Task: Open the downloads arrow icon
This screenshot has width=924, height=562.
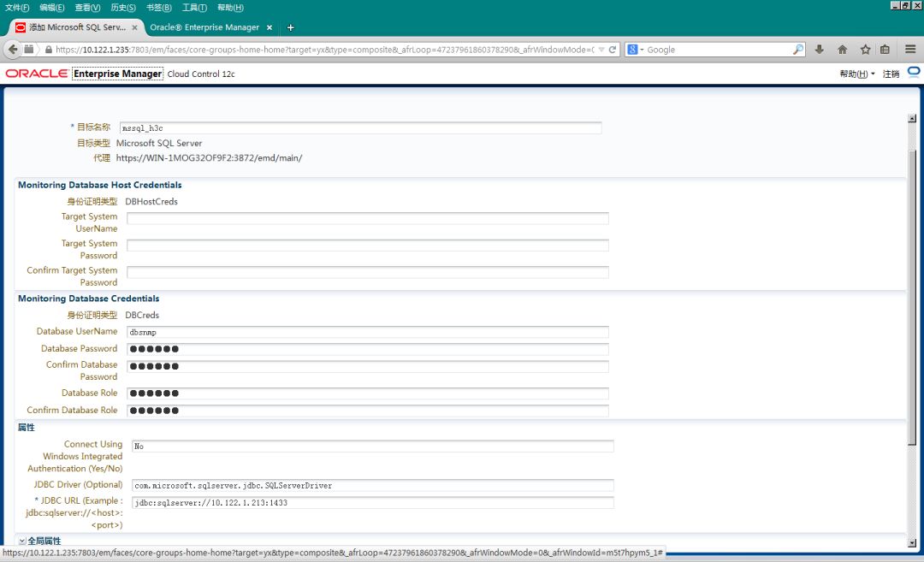Action: (819, 50)
